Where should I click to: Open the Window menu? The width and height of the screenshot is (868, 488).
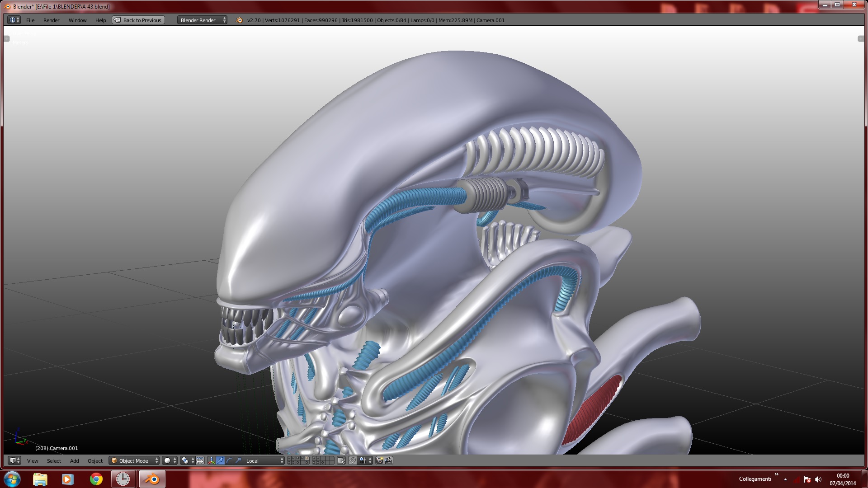pyautogui.click(x=77, y=20)
